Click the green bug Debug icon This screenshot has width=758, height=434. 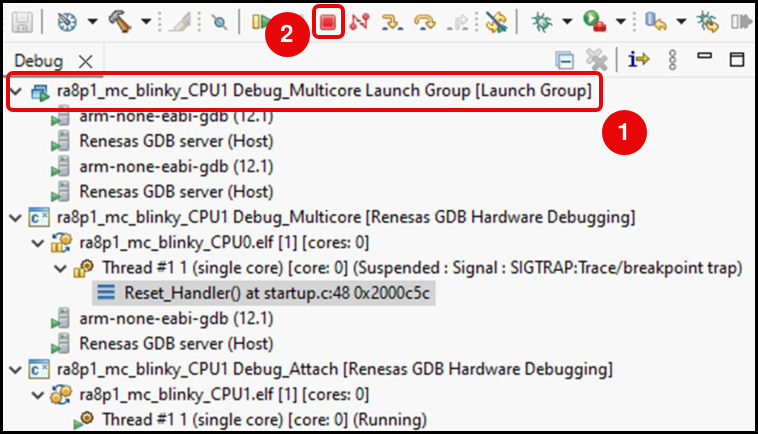click(x=541, y=22)
